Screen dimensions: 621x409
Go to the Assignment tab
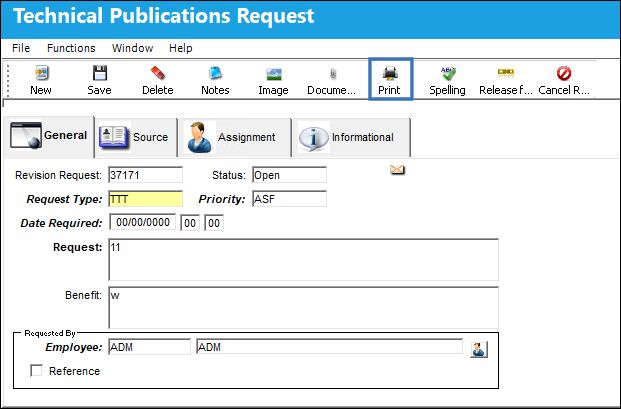235,137
